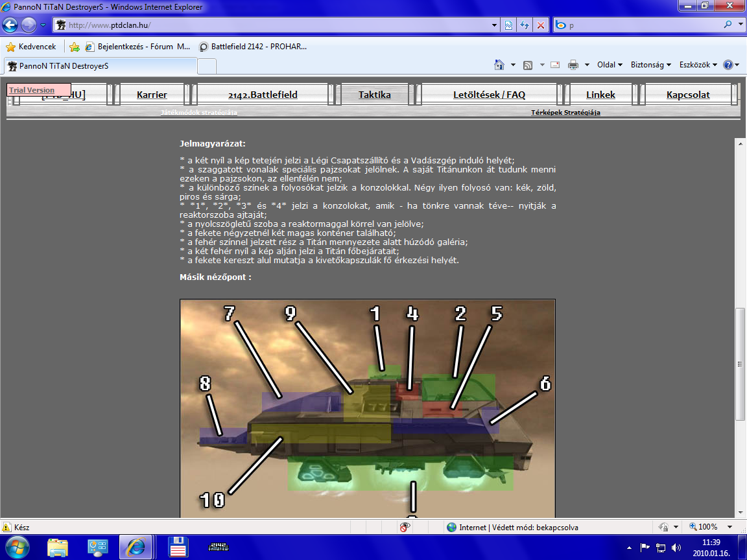Open the Taktika site menu
The width and height of the screenshot is (747, 560).
[x=374, y=94]
